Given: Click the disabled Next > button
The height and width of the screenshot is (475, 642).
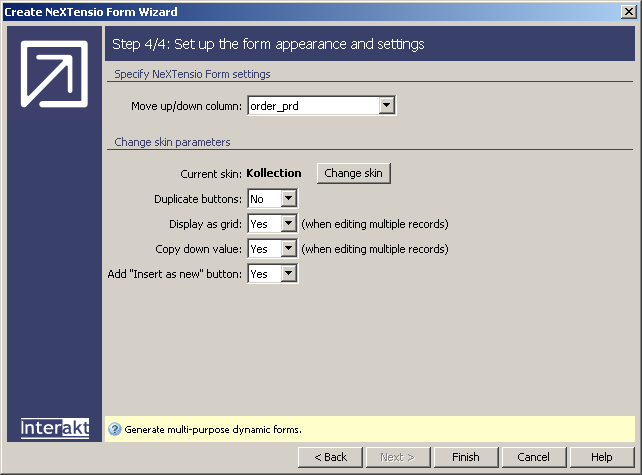Looking at the screenshot, I should (x=397, y=457).
